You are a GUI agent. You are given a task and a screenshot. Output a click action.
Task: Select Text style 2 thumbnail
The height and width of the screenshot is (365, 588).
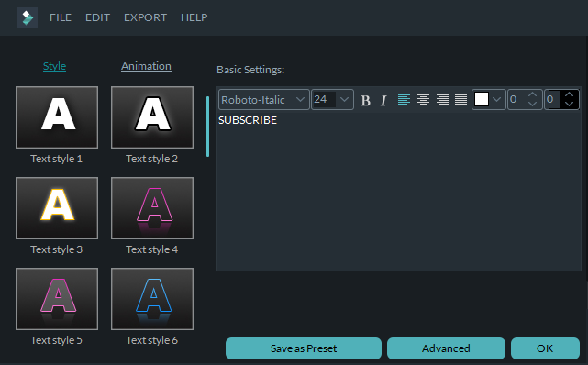[152, 117]
